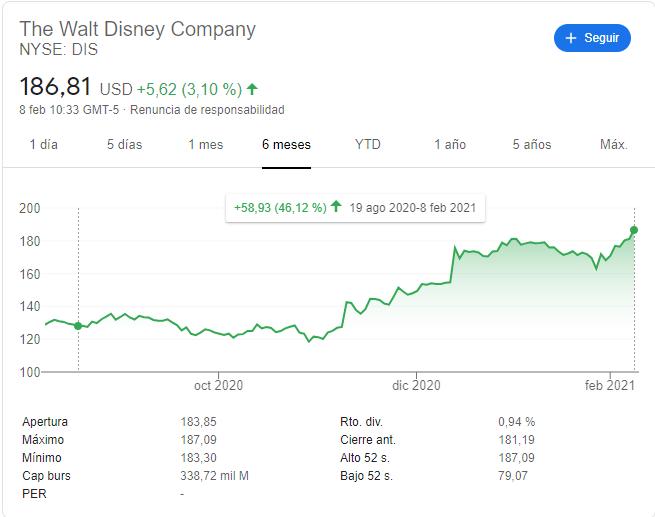
Task: Click the 140 y-axis label
Action: [30, 307]
